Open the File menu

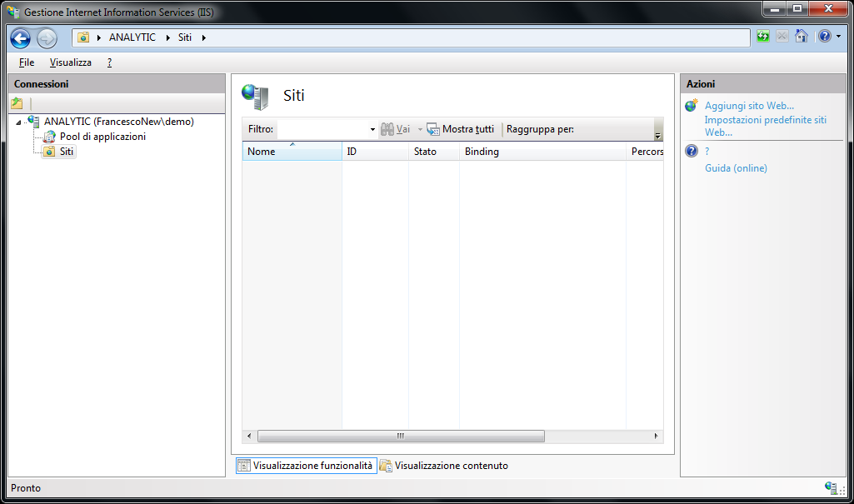click(27, 62)
